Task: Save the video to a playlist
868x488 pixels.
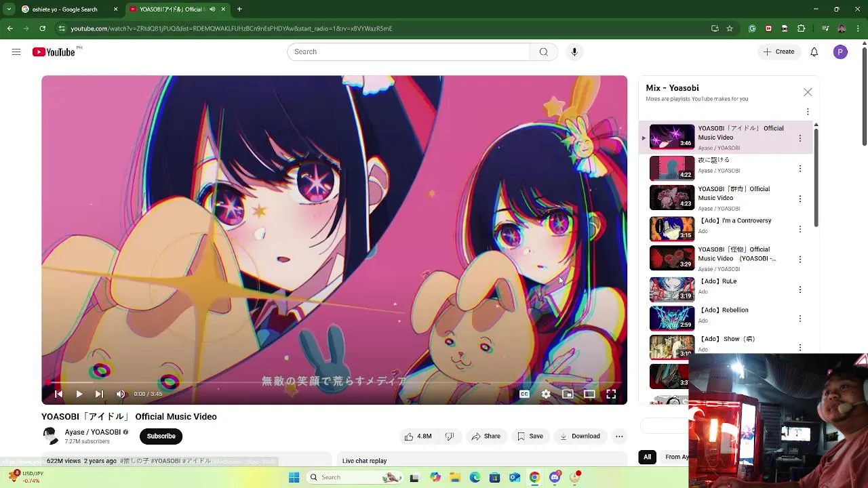Action: (530, 436)
